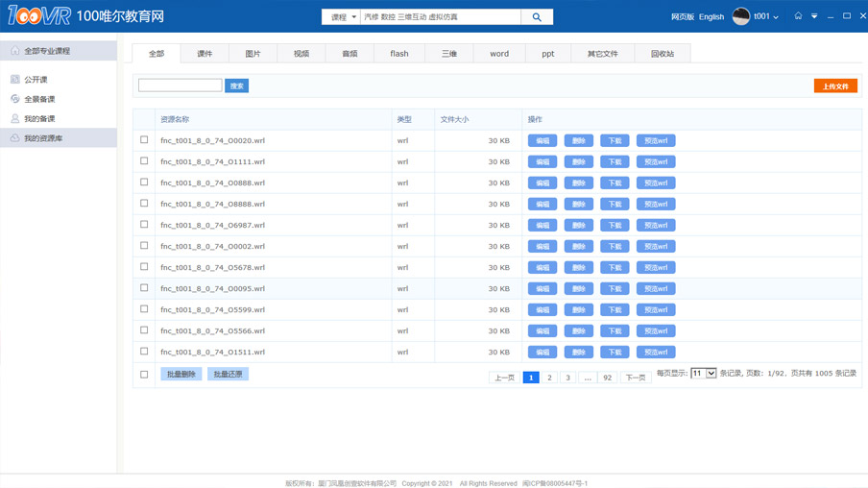Image resolution: width=868 pixels, height=488 pixels.
Task: Click the house icon beside 全部专业课程
Action: coord(14,51)
